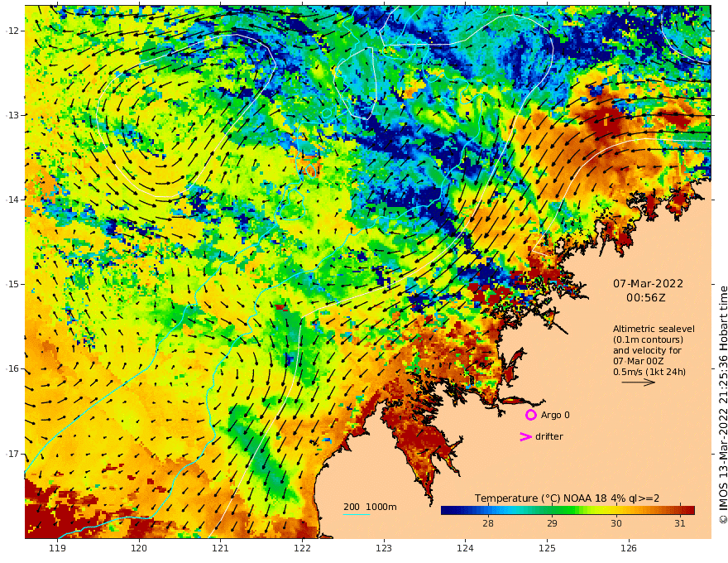Click the longitude axis label 125
Image resolution: width=728 pixels, height=563 pixels.
[547, 548]
